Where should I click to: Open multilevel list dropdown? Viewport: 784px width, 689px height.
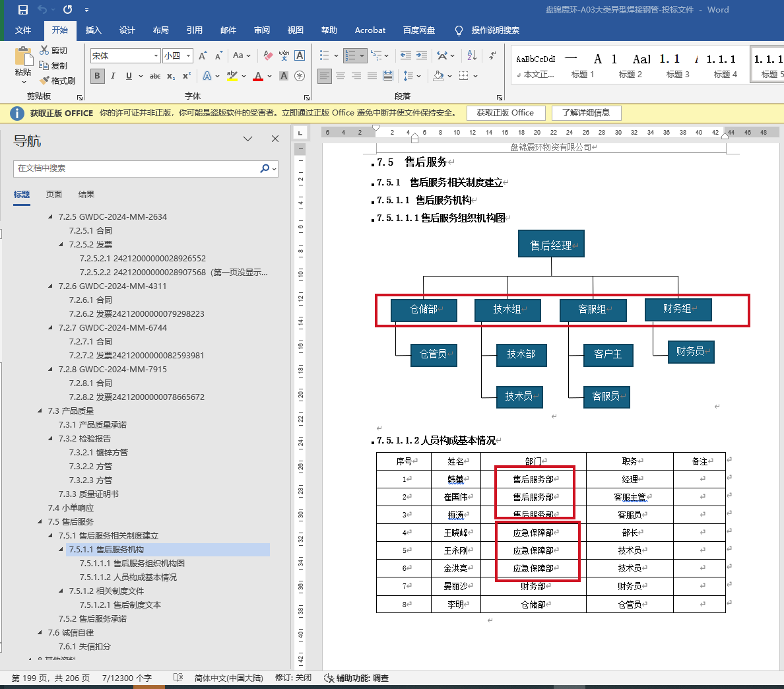tap(380, 55)
